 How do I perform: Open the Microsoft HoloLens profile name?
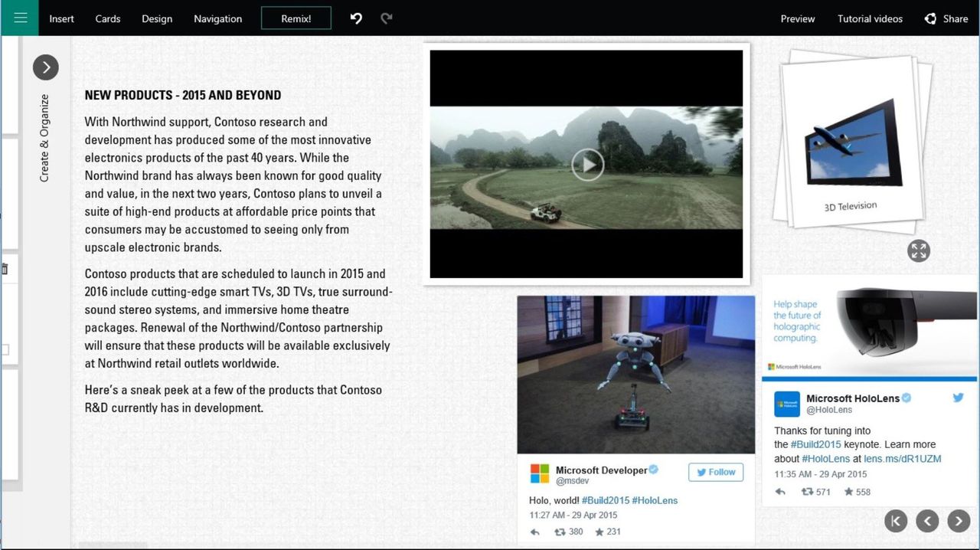coord(853,398)
